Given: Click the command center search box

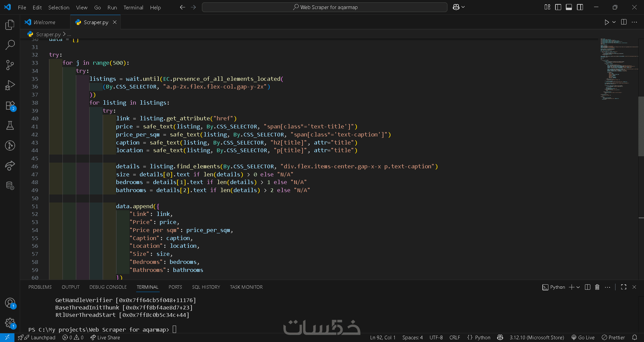Looking at the screenshot, I should [x=325, y=7].
